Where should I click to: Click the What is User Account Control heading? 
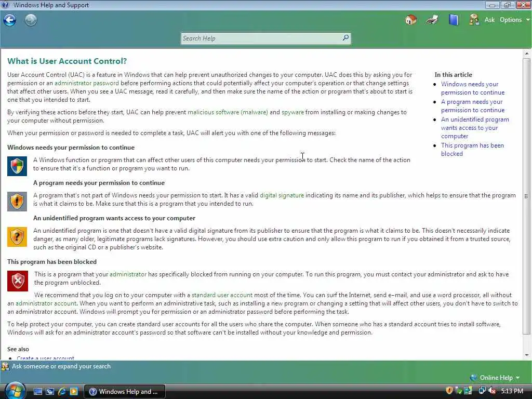67,61
